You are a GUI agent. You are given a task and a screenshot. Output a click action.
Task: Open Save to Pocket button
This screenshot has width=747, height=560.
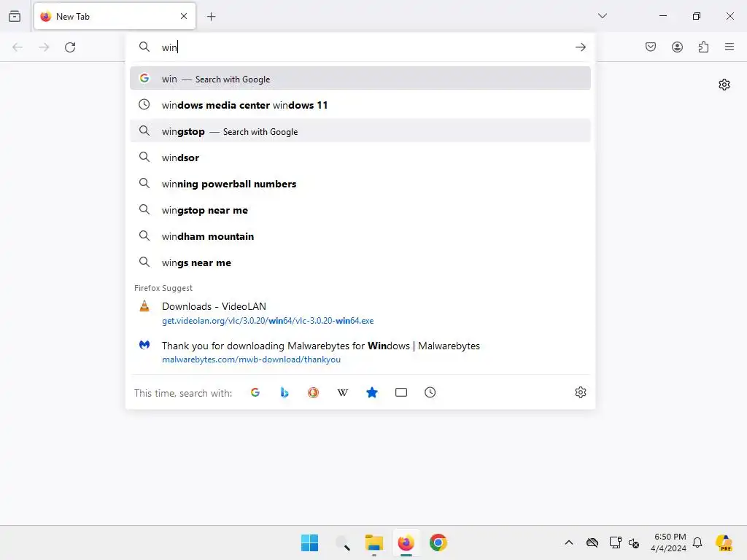click(651, 47)
